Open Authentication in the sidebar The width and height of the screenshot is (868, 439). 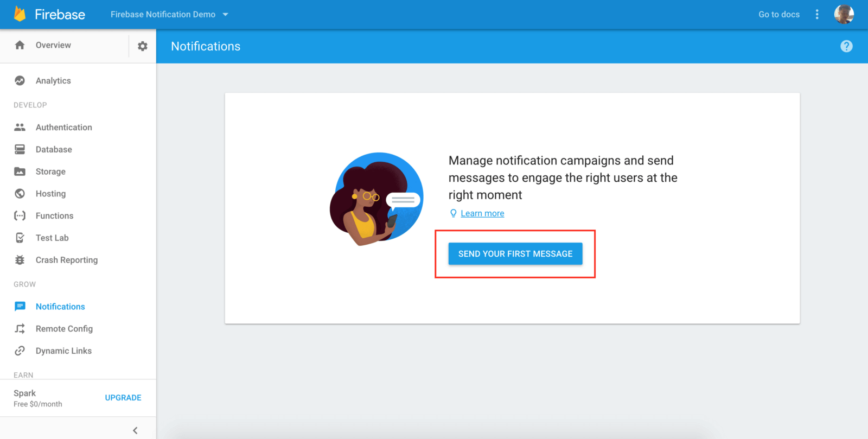coord(64,127)
